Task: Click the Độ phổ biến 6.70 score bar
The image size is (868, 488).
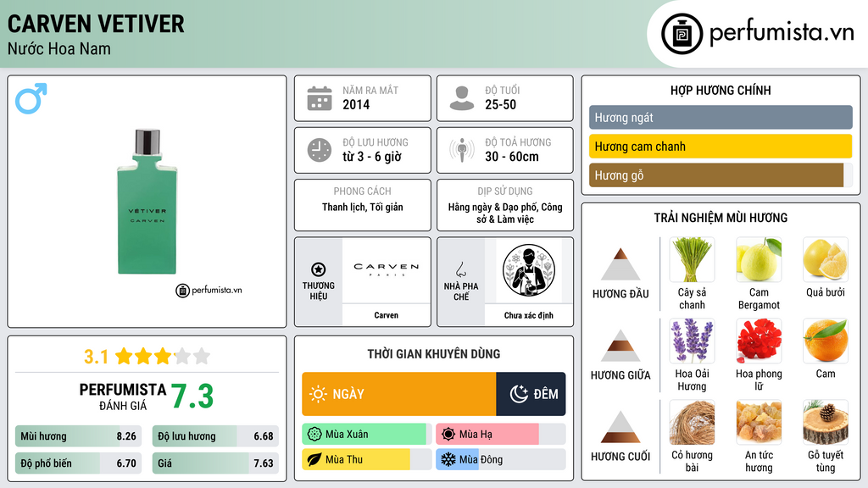Action: click(79, 463)
